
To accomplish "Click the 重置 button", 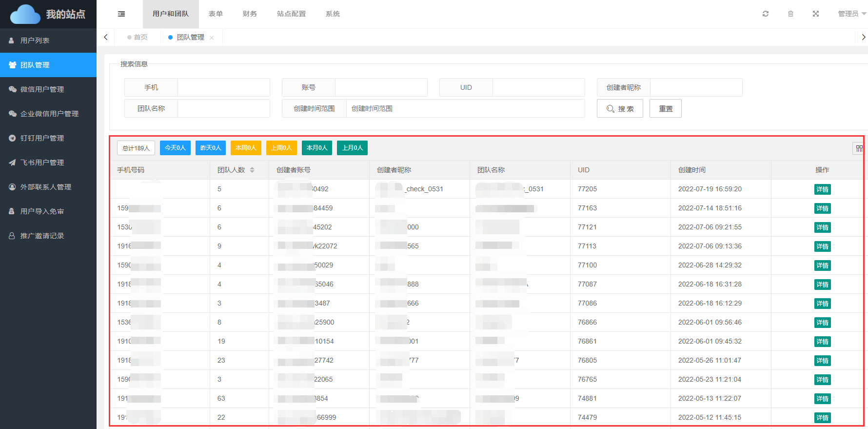I will (x=665, y=108).
